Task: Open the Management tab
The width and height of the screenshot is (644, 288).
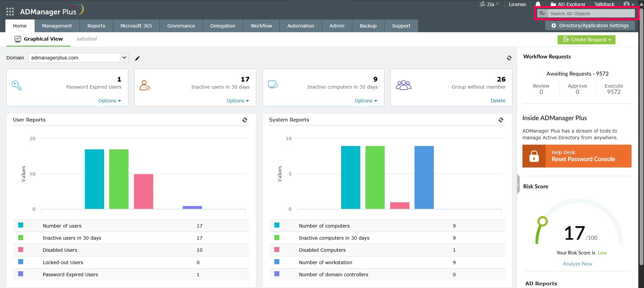Action: [x=57, y=26]
